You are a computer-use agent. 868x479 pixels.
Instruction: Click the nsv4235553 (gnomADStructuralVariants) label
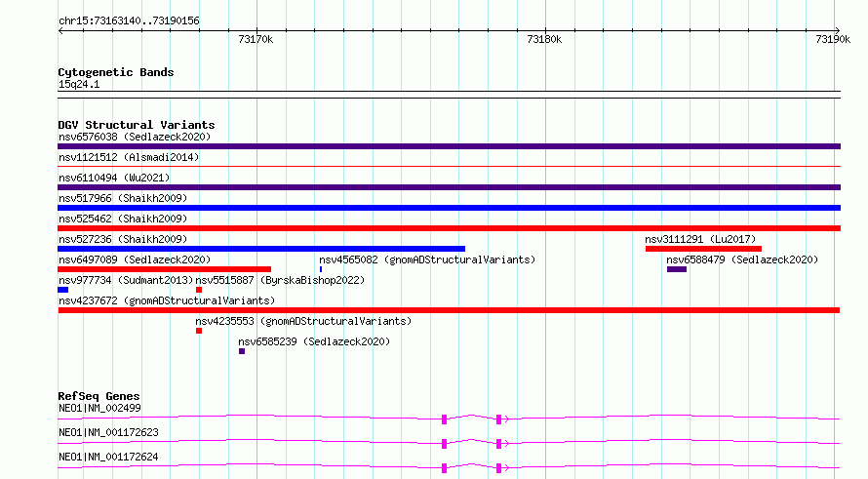(303, 321)
